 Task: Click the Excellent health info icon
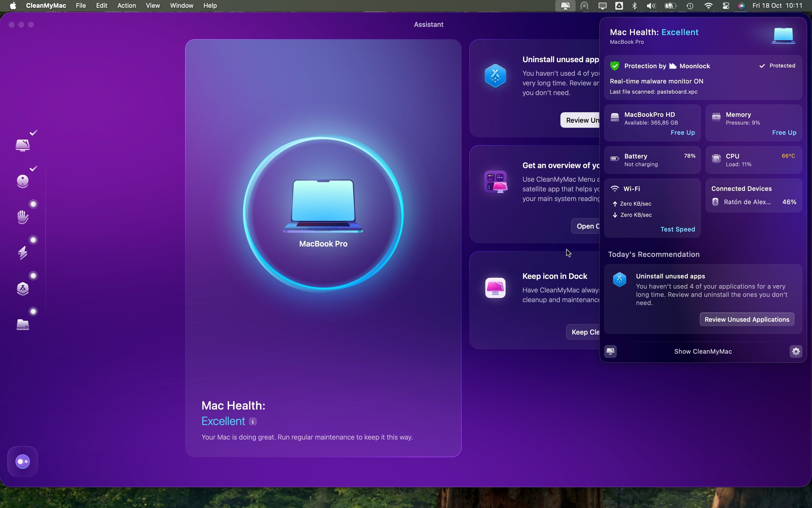(x=253, y=422)
